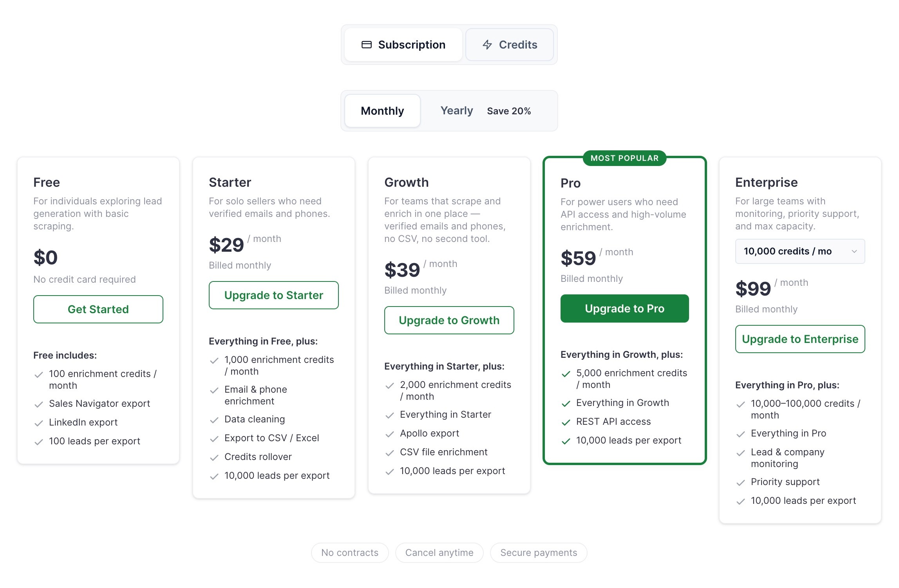
Task: Click the credit card icon beside Subscription
Action: pyautogui.click(x=367, y=45)
